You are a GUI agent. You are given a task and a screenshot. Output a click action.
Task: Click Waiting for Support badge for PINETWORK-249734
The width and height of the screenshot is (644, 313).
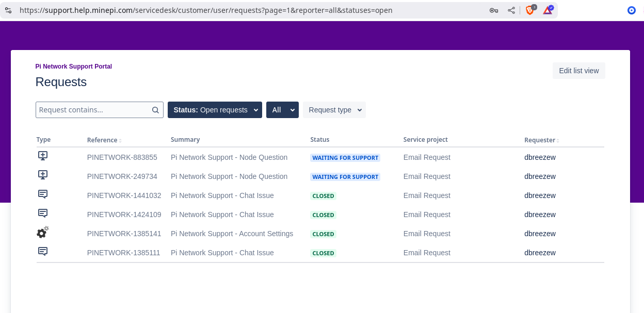345,177
